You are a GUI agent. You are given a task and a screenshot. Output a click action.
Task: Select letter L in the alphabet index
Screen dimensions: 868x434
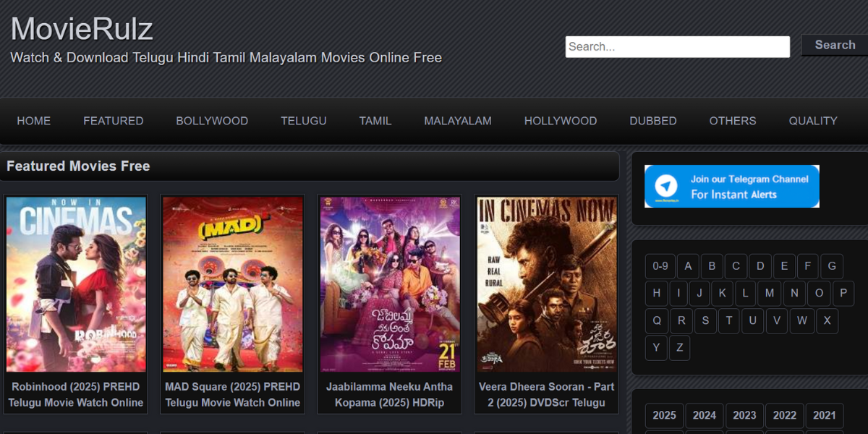745,294
